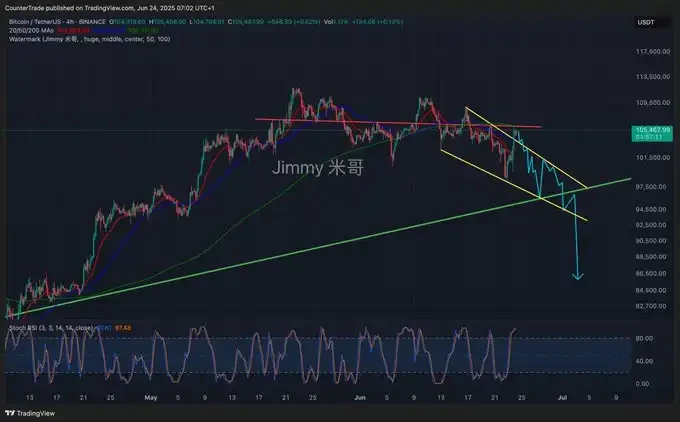Screen dimensions: 680x422
Task: Click the candle countdown timer under price
Action: pos(649,137)
